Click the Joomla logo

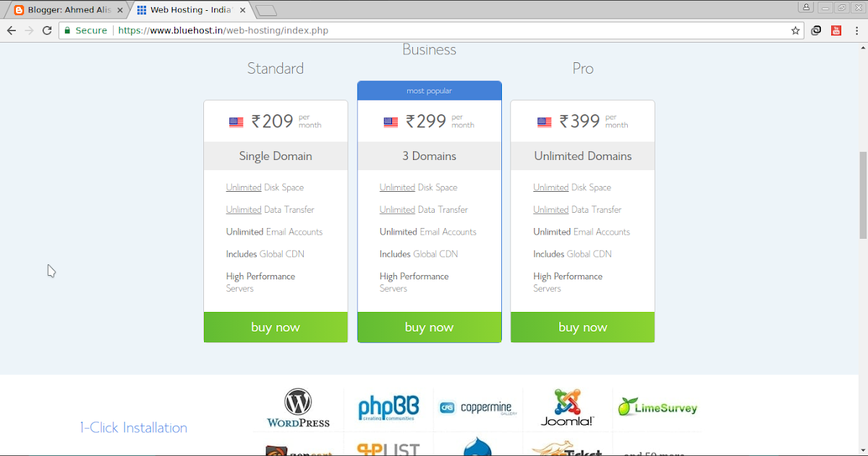[x=567, y=408]
